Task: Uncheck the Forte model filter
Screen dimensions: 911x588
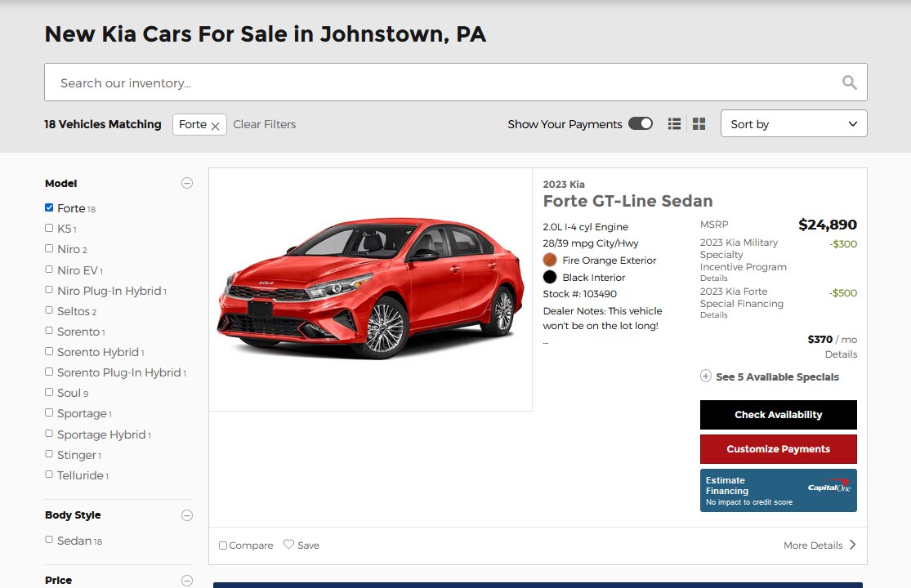Action: tap(49, 207)
